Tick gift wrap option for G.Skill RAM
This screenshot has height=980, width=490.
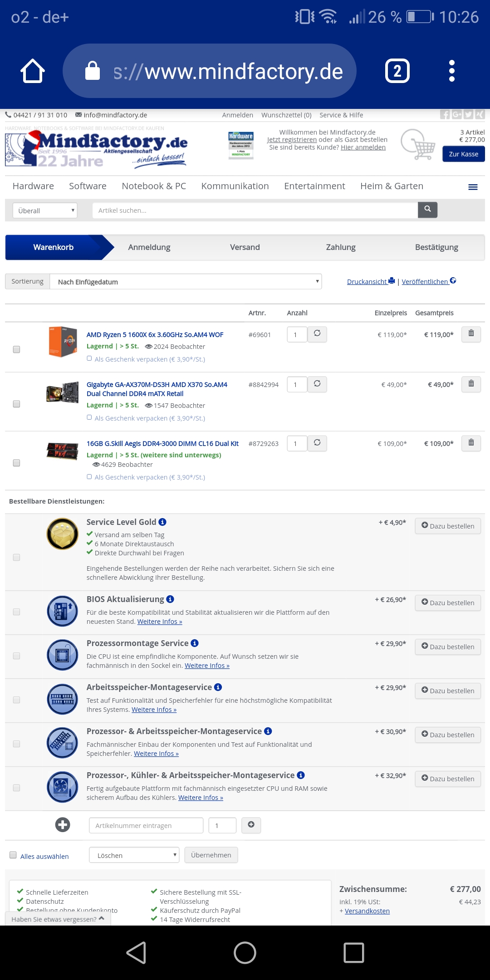[x=89, y=476]
